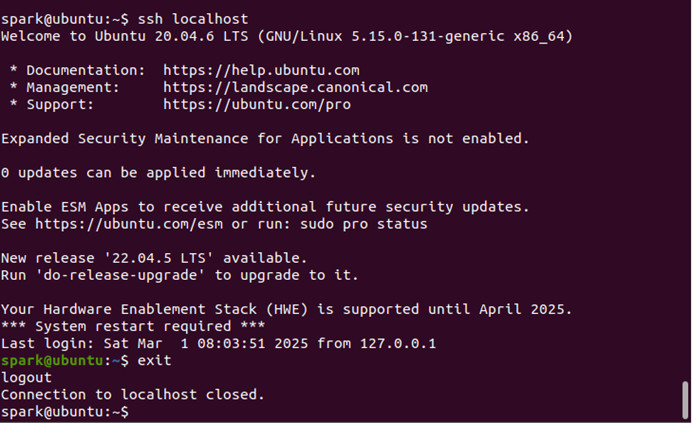The width and height of the screenshot is (692, 423).
Task: Click the green spark@ubuntu prompt text
Action: [52, 360]
